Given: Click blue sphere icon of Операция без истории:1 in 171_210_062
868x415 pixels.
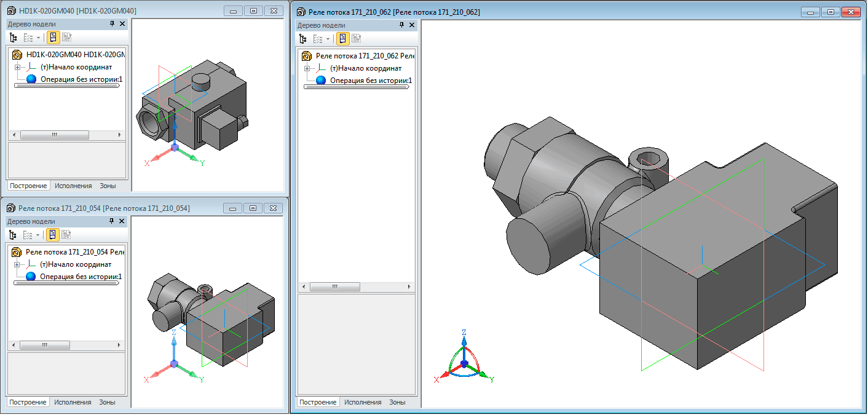Looking at the screenshot, I should click(322, 81).
